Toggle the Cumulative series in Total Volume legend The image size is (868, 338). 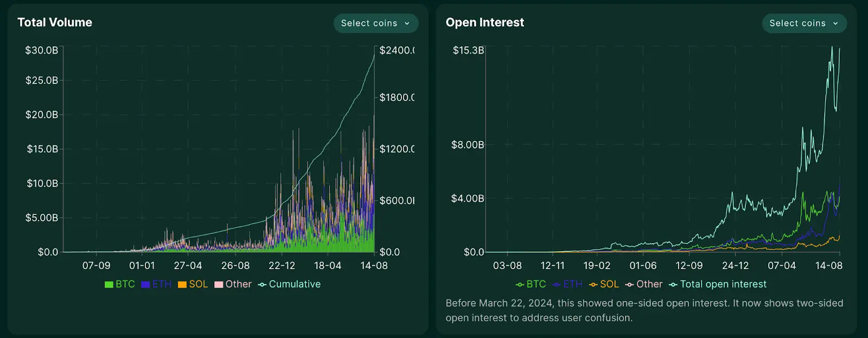click(x=290, y=284)
